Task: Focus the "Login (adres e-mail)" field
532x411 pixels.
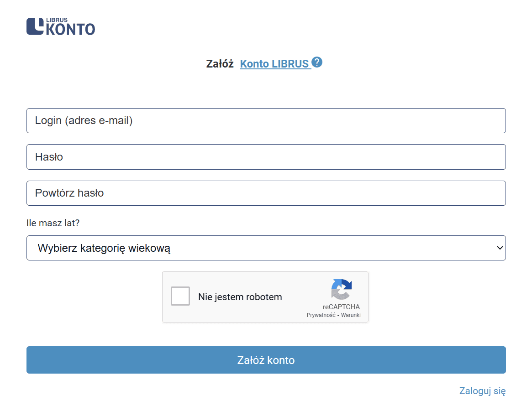Action: pos(266,121)
